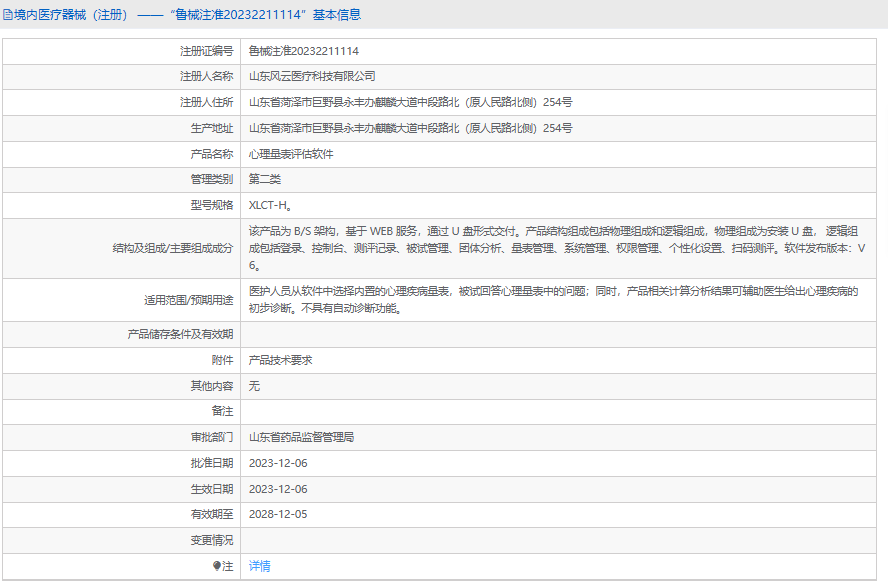Click the 注册人名称 label
888x584 pixels.
[x=206, y=76]
